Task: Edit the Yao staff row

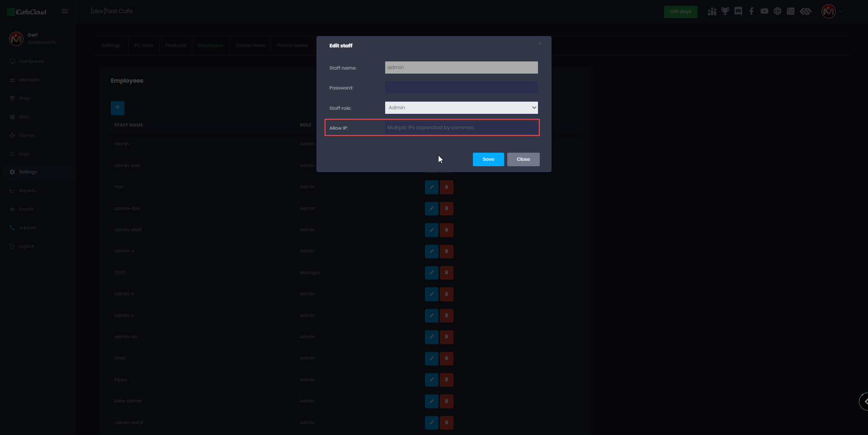Action: pos(432,187)
